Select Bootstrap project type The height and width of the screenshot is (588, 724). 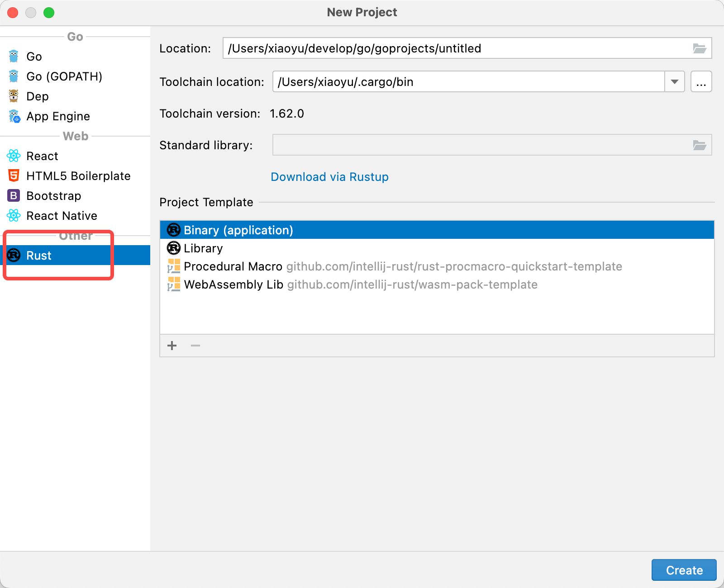click(x=75, y=195)
